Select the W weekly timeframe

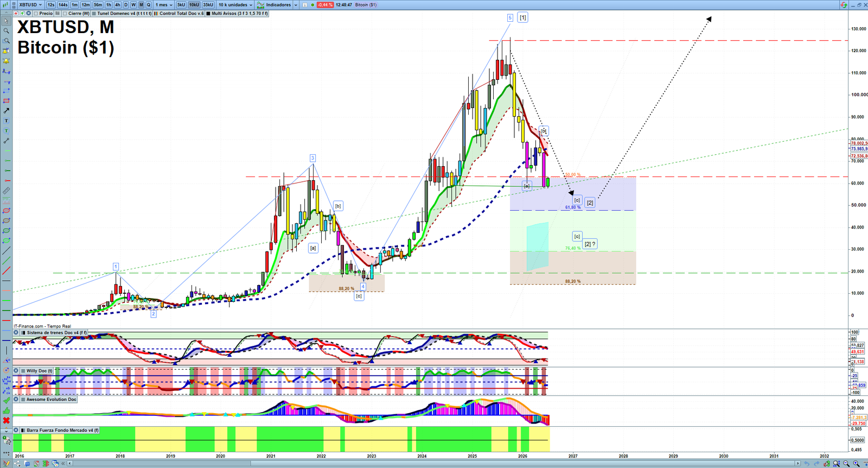pyautogui.click(x=133, y=5)
